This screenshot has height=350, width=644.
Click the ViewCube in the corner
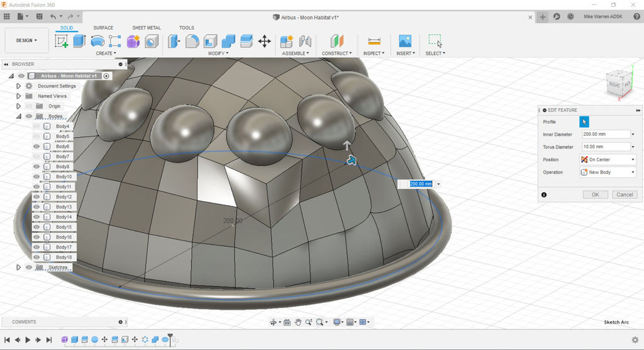(619, 84)
